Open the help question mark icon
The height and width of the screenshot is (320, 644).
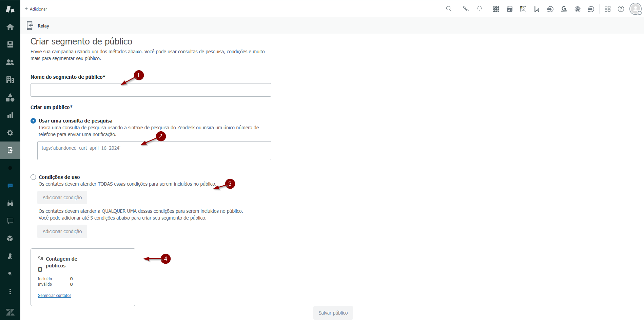pyautogui.click(x=621, y=9)
